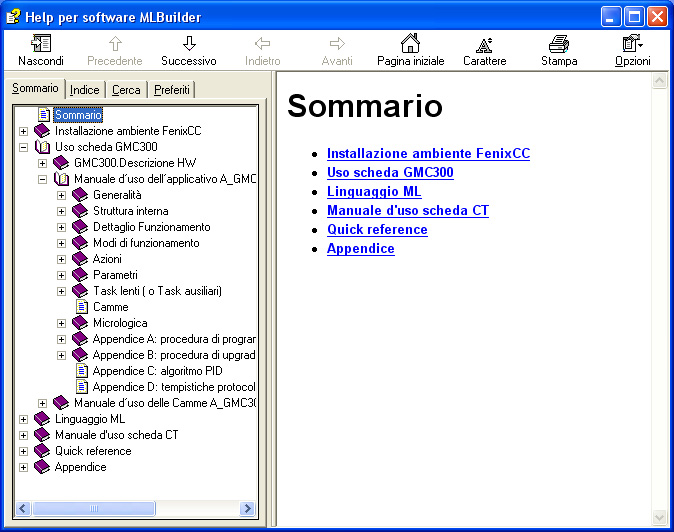Close the Help per software MLBuilder window

click(658, 17)
